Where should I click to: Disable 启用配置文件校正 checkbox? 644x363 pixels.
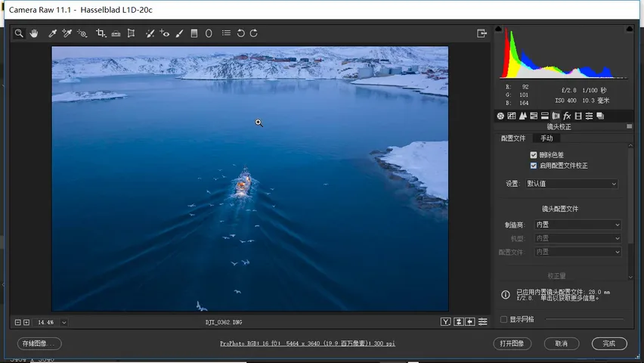pyautogui.click(x=534, y=166)
